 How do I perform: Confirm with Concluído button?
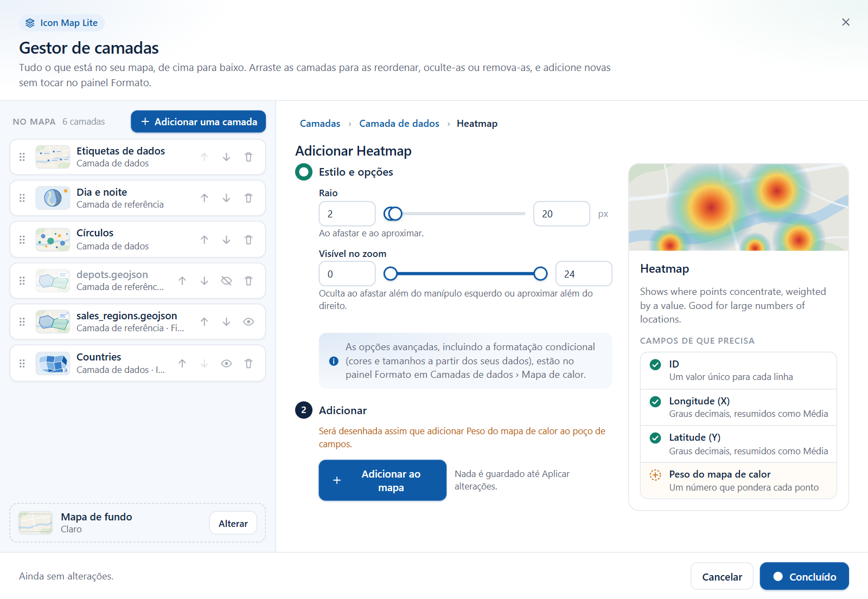pyautogui.click(x=805, y=576)
